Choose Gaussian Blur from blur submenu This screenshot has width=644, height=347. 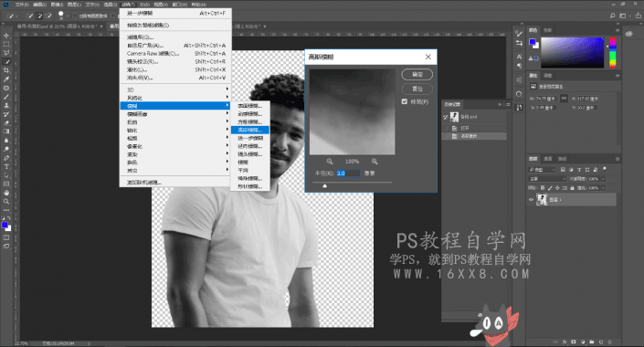[x=249, y=130]
